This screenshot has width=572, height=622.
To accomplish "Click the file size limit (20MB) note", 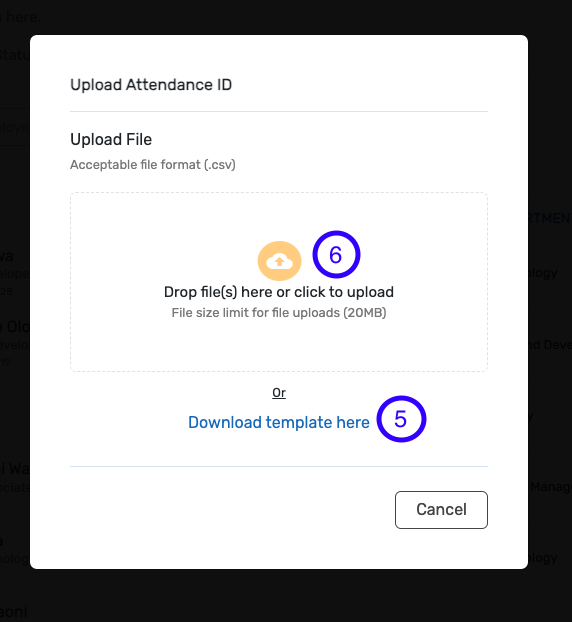I will point(278,313).
